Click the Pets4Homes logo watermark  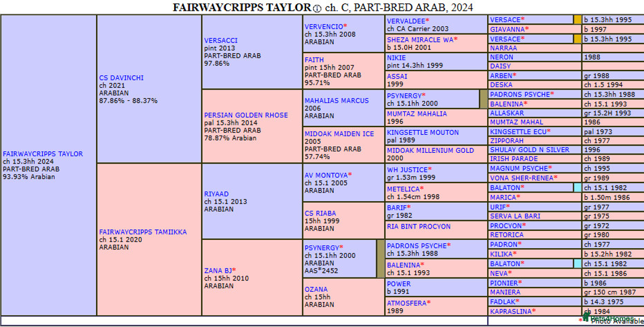pyautogui.click(x=608, y=319)
